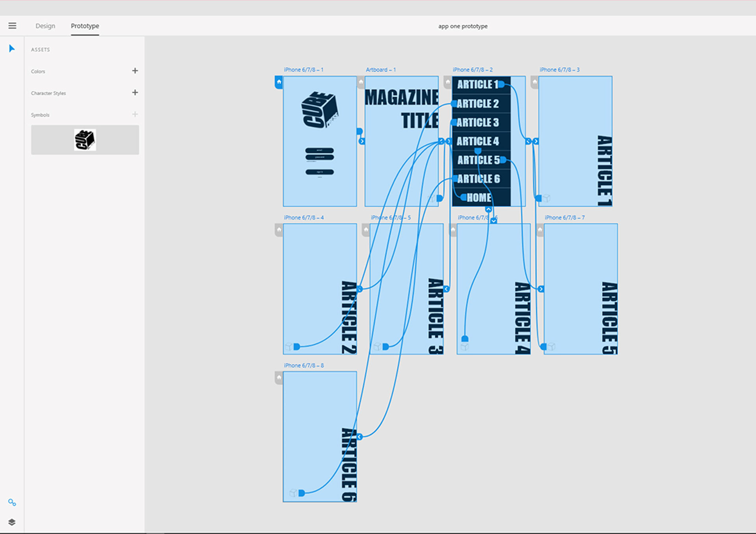Add a new character style with plus
This screenshot has width=756, height=534.
(135, 92)
